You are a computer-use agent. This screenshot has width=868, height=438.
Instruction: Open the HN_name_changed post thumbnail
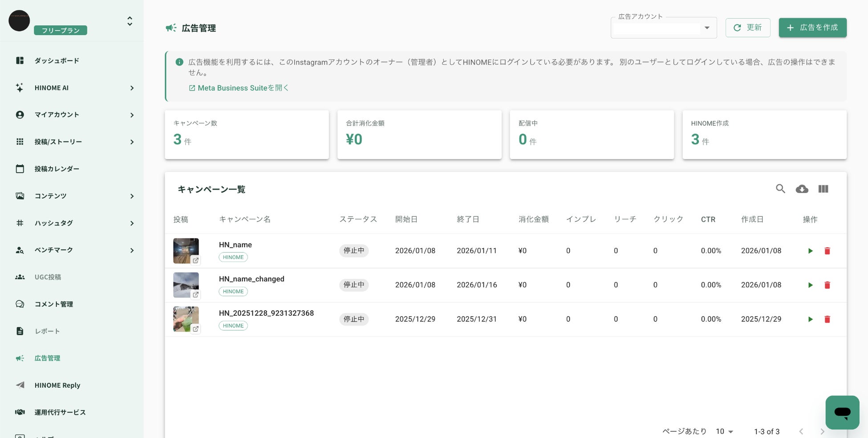(186, 285)
